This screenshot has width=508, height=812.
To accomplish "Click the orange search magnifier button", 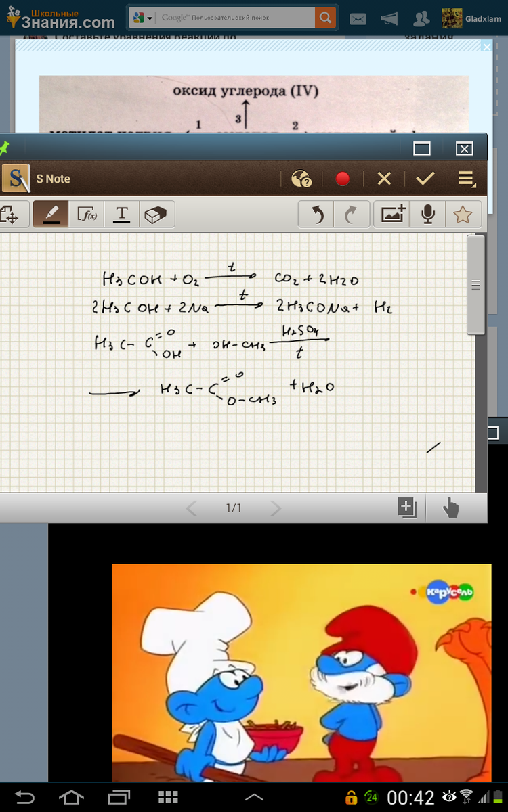I will [x=325, y=18].
